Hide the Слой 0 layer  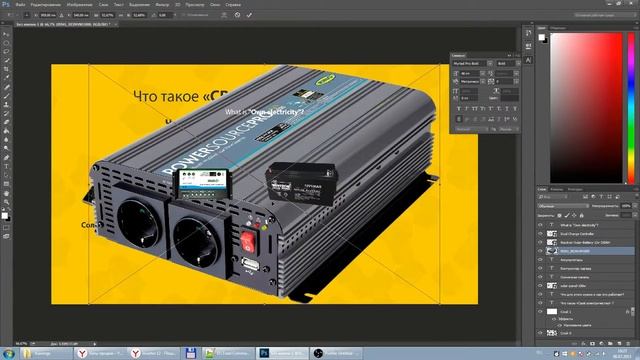click(x=540, y=333)
